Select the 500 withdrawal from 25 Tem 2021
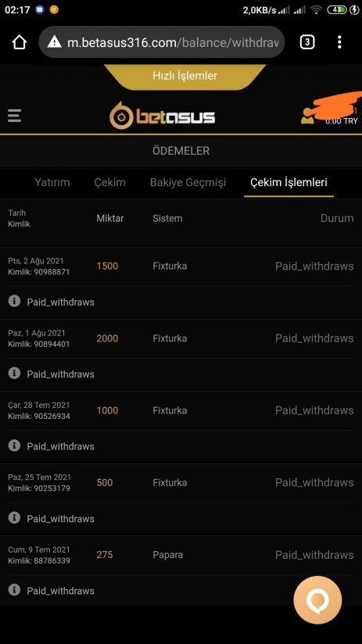 click(181, 482)
